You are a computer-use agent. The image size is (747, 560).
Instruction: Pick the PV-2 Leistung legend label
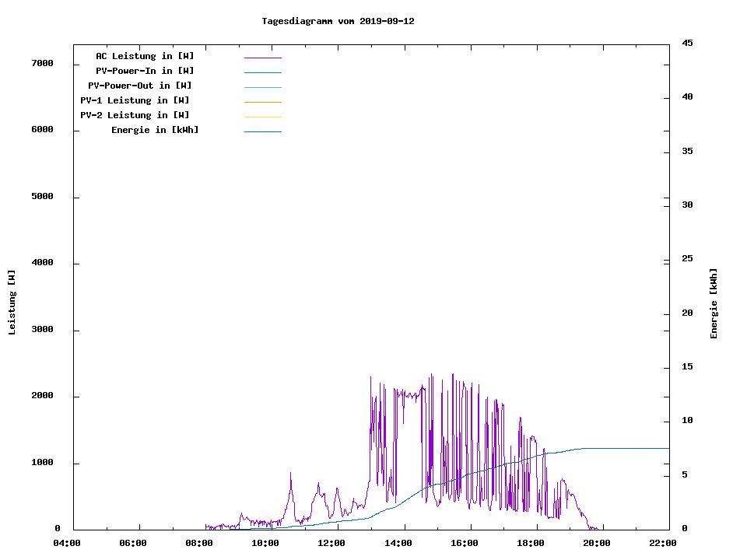coord(135,115)
